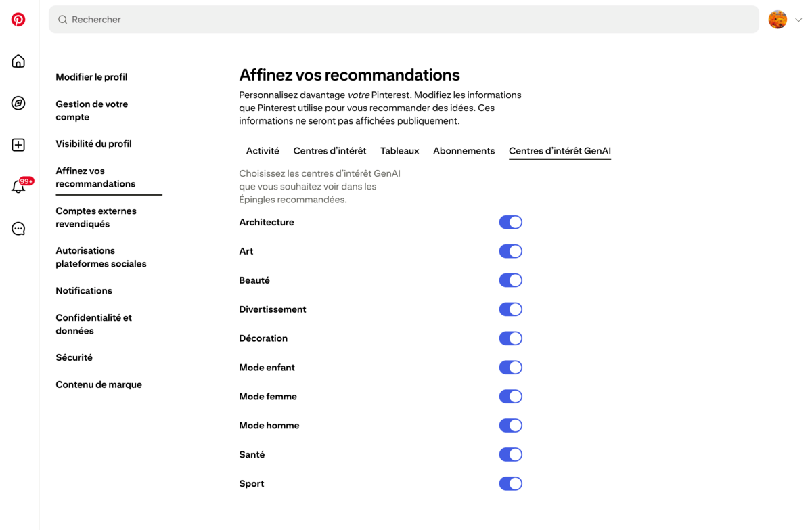Open the notifications bell icon
This screenshot has height=530, width=812.
click(18, 187)
